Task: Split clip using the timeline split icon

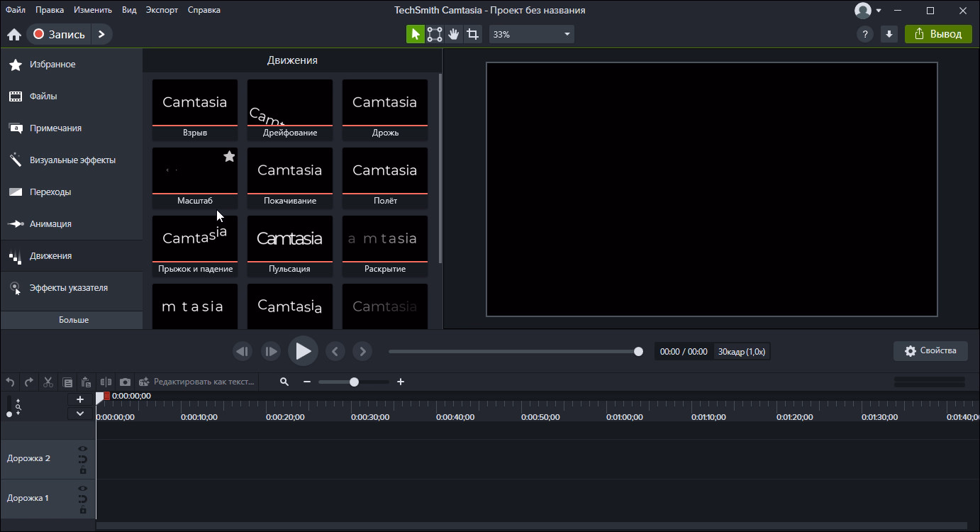Action: (106, 382)
